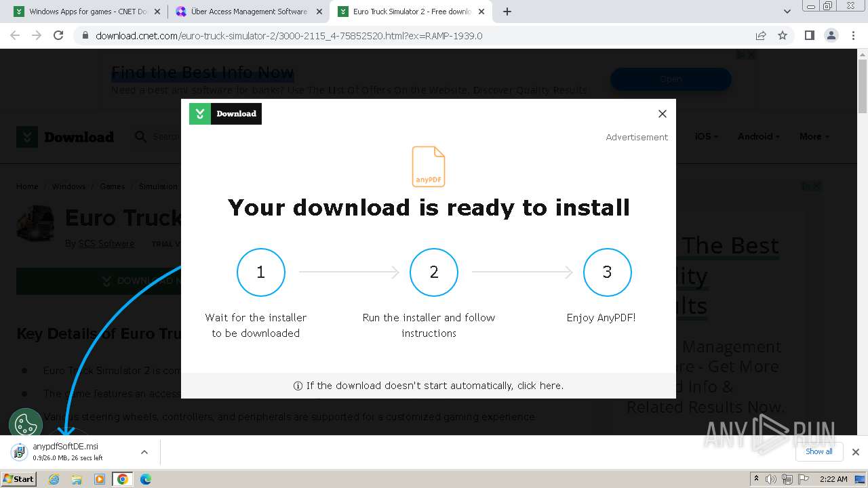Screen dimensions: 868x488
Task: Click the network tray icon
Action: pyautogui.click(x=787, y=479)
